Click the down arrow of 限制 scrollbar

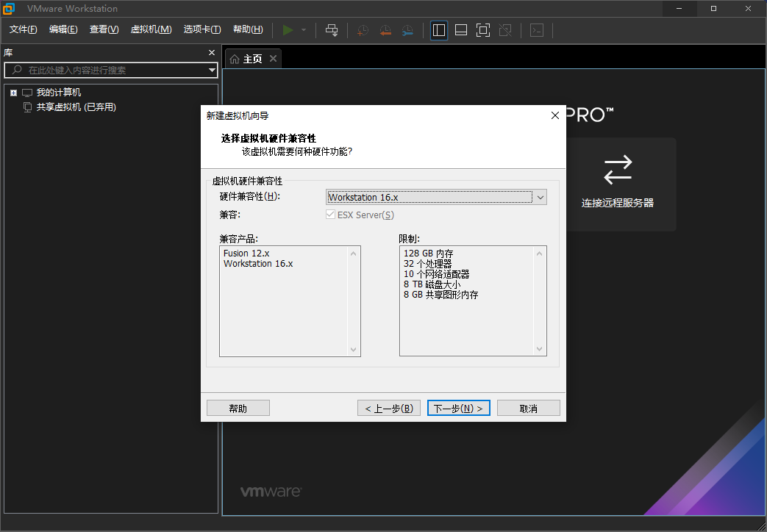[x=540, y=349]
